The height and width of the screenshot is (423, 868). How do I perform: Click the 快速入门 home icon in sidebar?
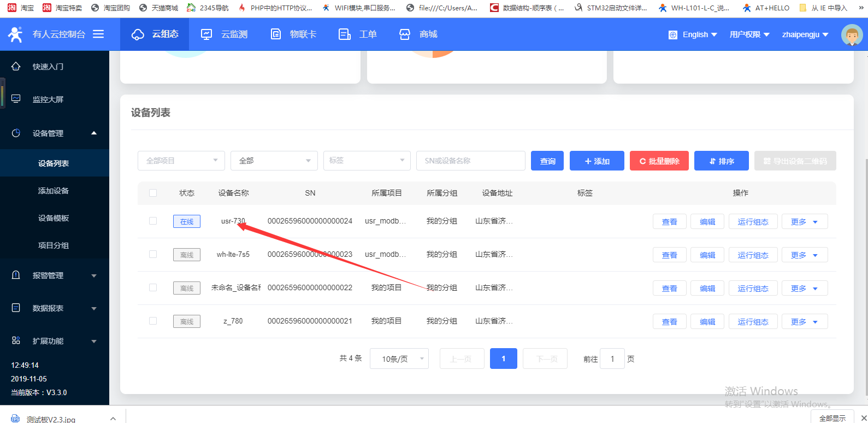(16, 66)
